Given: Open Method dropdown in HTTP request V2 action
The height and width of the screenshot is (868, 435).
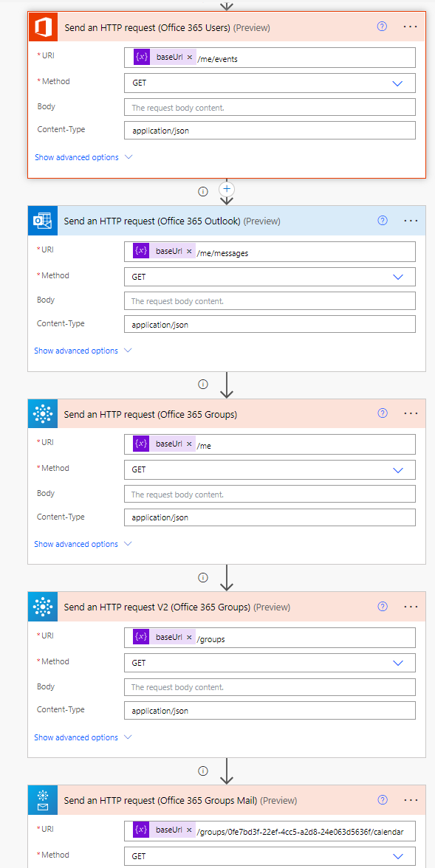Looking at the screenshot, I should (x=270, y=663).
